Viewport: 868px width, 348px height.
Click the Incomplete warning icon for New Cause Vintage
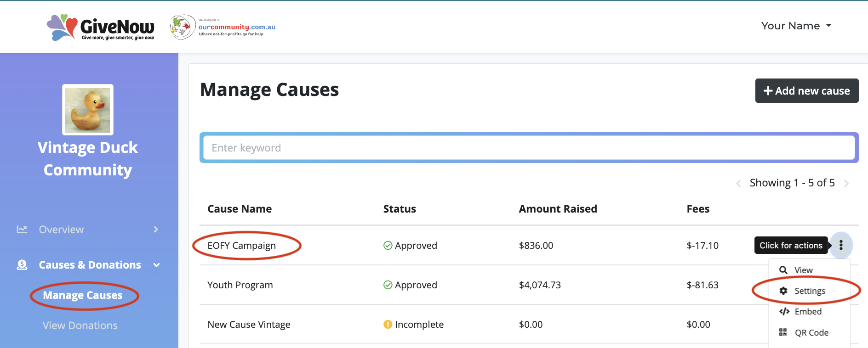click(x=388, y=325)
